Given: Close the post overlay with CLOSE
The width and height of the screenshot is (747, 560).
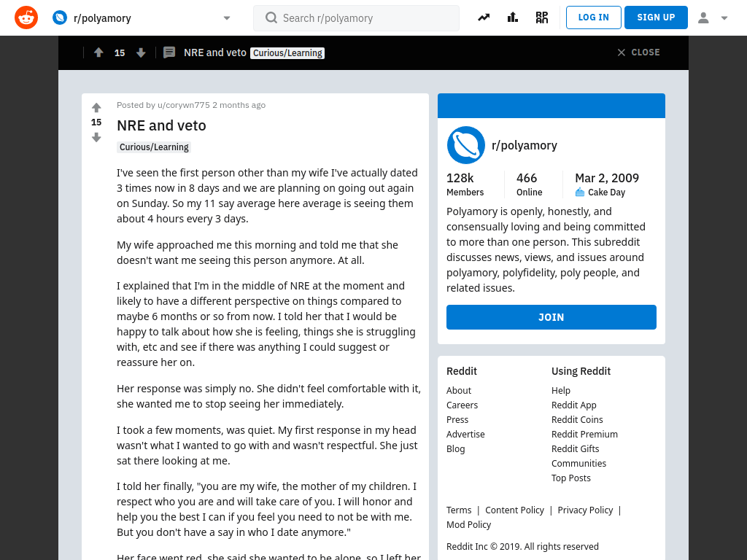Looking at the screenshot, I should [x=638, y=52].
